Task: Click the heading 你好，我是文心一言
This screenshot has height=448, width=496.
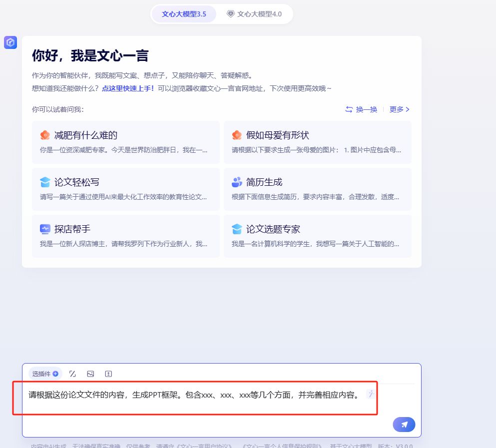Action: 90,55
